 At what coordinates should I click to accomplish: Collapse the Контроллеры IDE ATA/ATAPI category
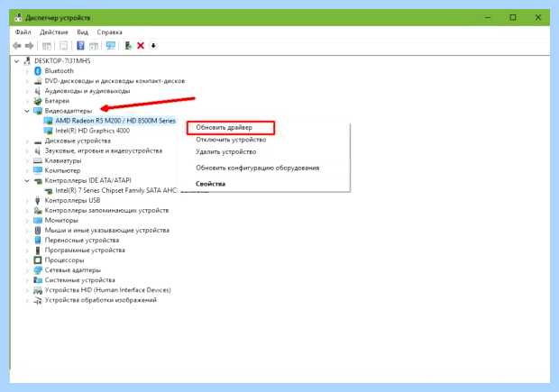point(27,180)
